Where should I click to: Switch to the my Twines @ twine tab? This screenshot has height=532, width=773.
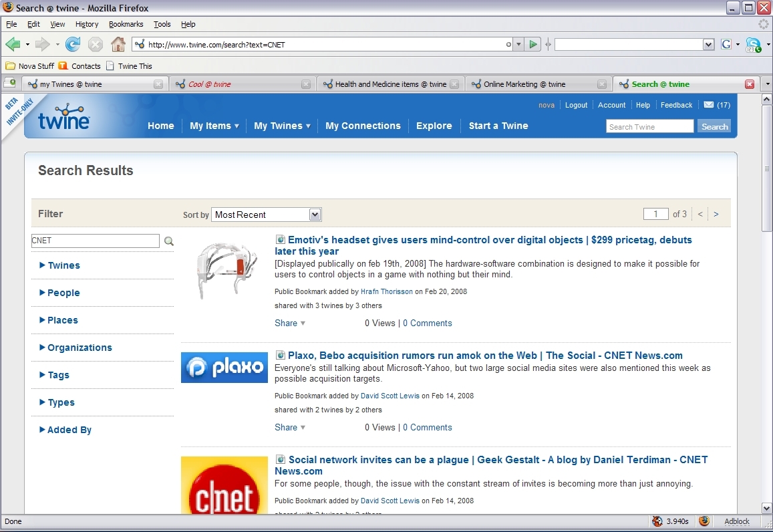[95, 84]
